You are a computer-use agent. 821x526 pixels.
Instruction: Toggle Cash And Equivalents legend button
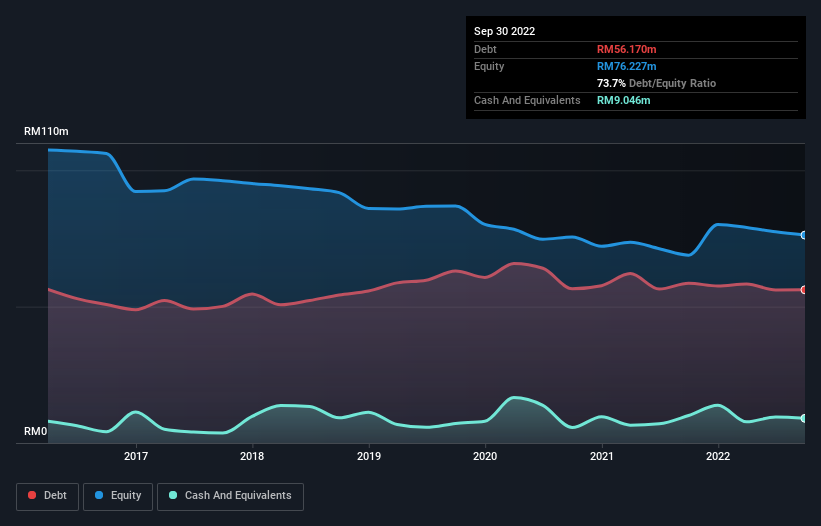[230, 496]
